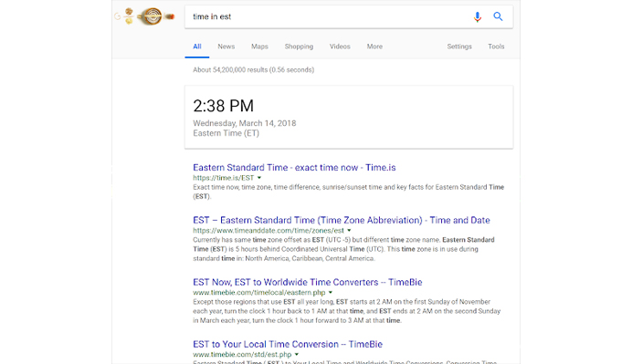Open the Shopping tab
This screenshot has height=364, width=632.
pos(299,47)
